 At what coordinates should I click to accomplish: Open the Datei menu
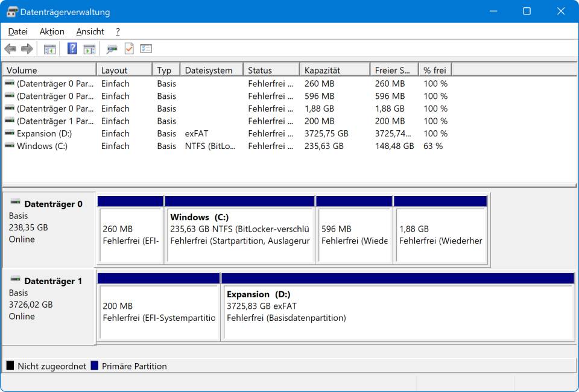[18, 31]
